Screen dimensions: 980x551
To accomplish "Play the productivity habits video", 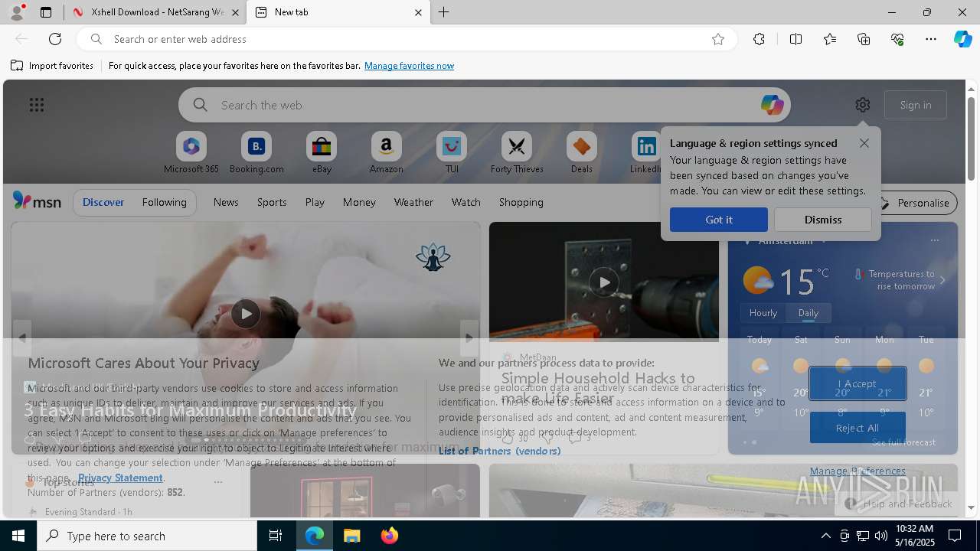I will point(246,314).
